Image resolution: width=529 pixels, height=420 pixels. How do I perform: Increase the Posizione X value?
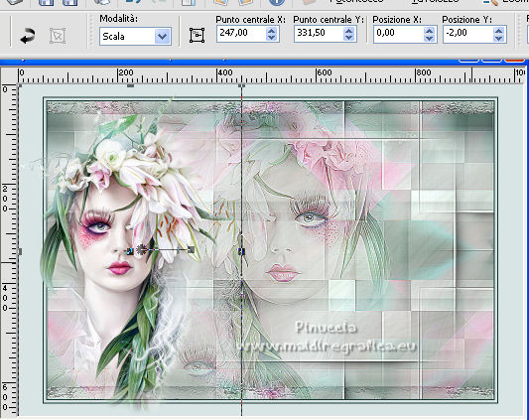(x=429, y=30)
